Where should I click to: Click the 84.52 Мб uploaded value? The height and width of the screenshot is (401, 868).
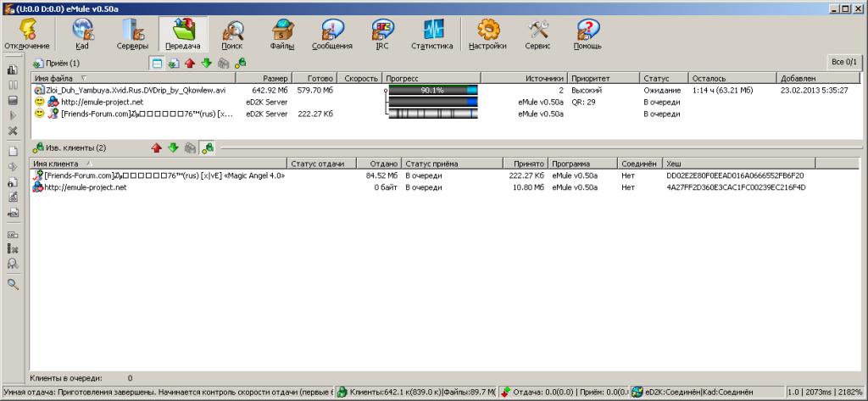(x=381, y=175)
